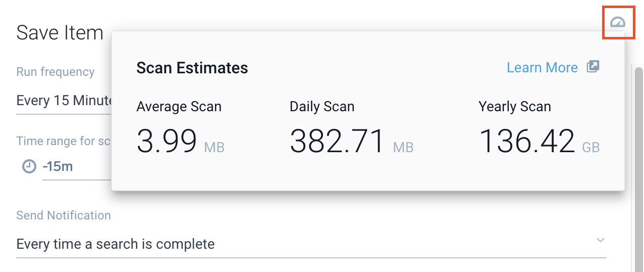Click the Average Scan label
The height and width of the screenshot is (272, 644).
point(179,107)
